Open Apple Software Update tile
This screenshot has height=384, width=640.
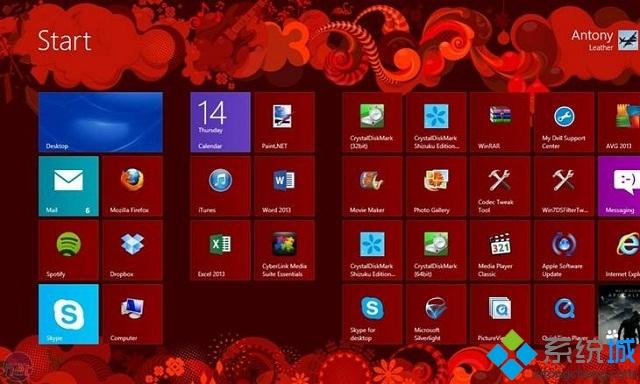pos(564,250)
